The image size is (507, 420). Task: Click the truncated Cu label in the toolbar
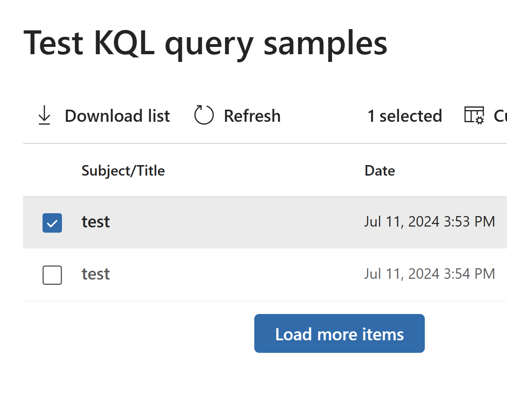coord(500,116)
